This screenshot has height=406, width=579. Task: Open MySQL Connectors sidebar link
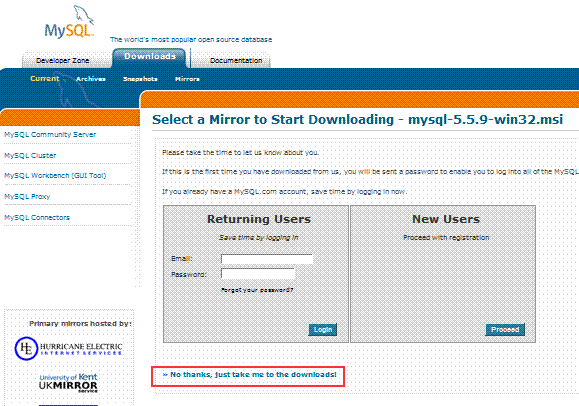tap(37, 218)
